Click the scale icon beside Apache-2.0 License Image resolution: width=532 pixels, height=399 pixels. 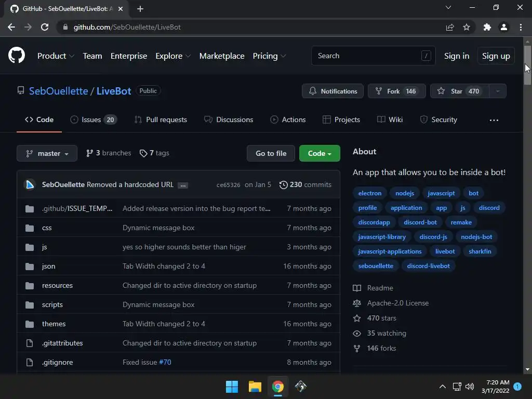[357, 303]
